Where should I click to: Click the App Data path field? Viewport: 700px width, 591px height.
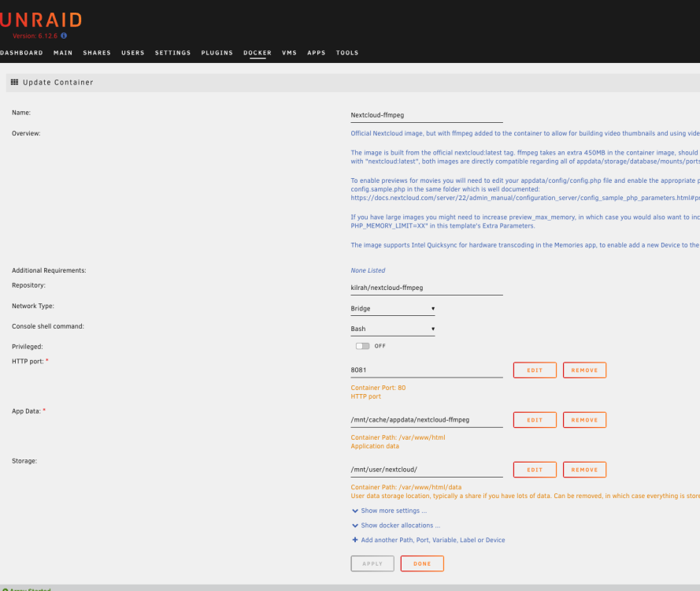426,420
